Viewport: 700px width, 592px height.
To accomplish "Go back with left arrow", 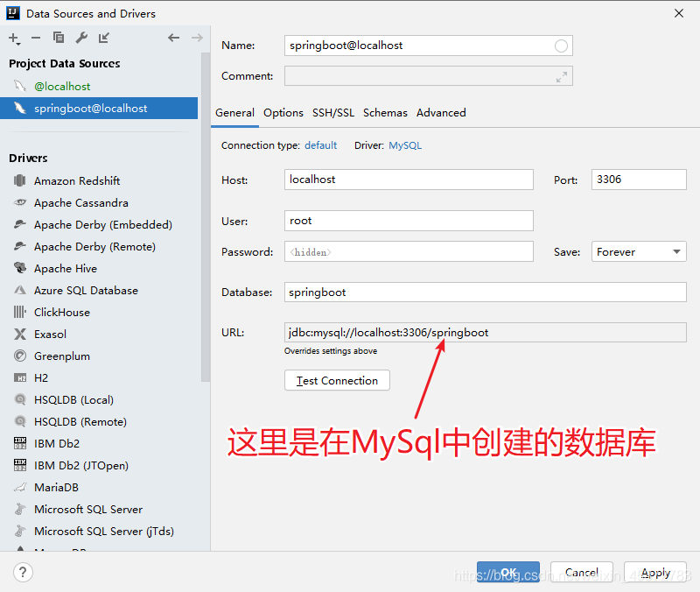I will [173, 38].
